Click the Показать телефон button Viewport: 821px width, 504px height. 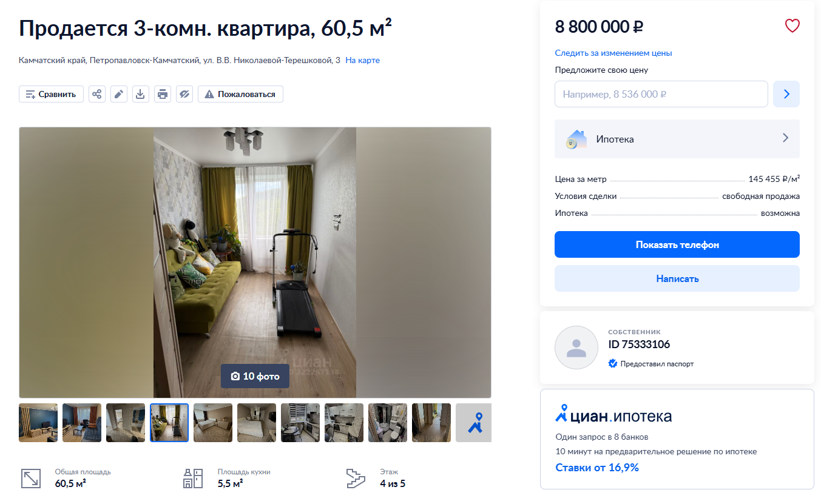point(677,244)
